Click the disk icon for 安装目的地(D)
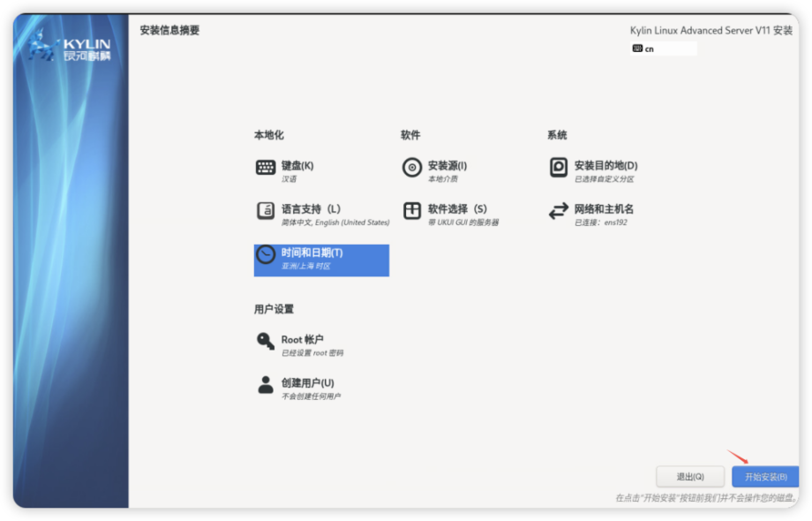The height and width of the screenshot is (521, 812). tap(559, 167)
